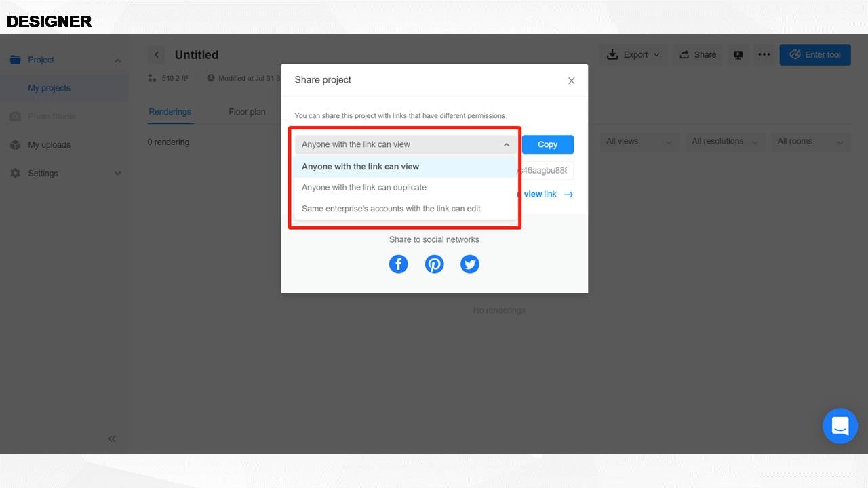Share project to Twitter
The width and height of the screenshot is (868, 488).
470,264
